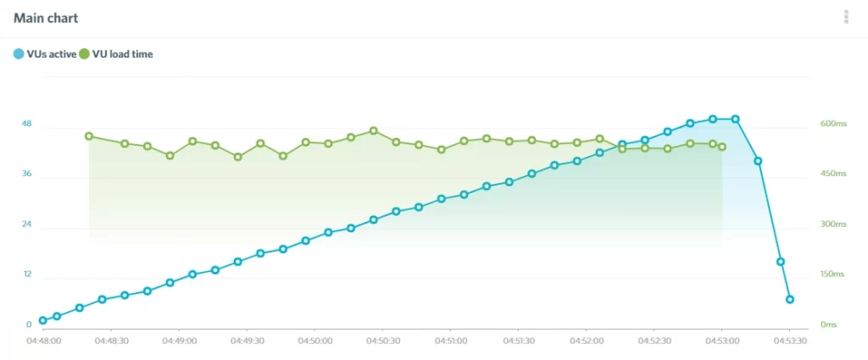This screenshot has height=360, width=868.
Task: Toggle the VUs active legend series
Action: [45, 54]
